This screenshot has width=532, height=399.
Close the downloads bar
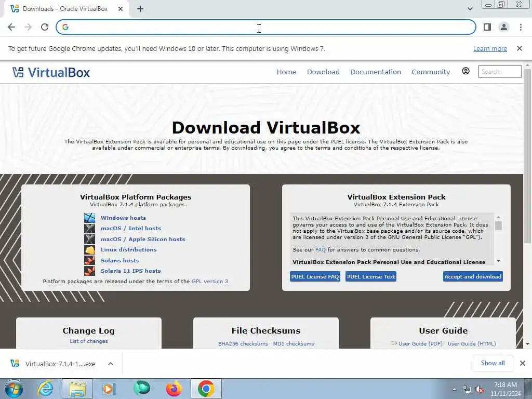[x=523, y=363]
